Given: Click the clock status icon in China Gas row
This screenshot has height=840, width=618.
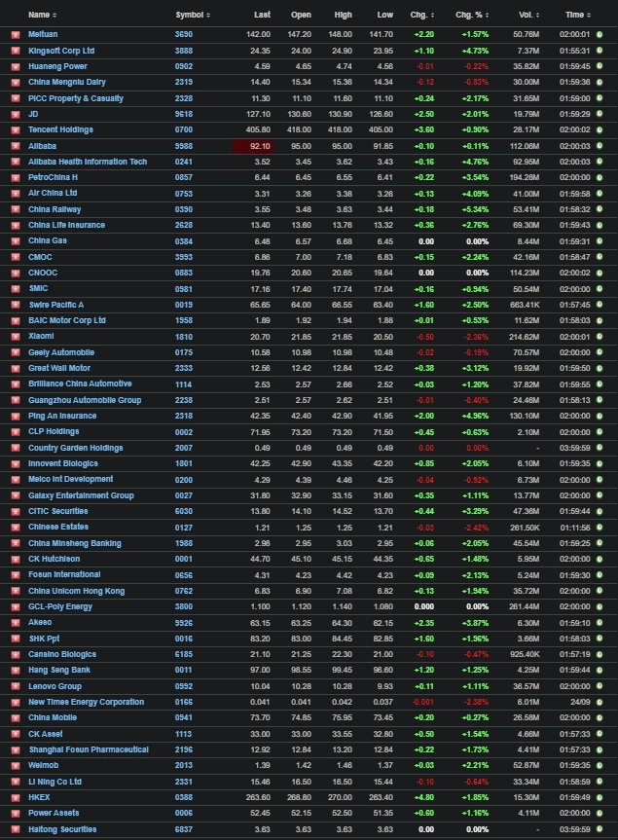Looking at the screenshot, I should (x=600, y=241).
